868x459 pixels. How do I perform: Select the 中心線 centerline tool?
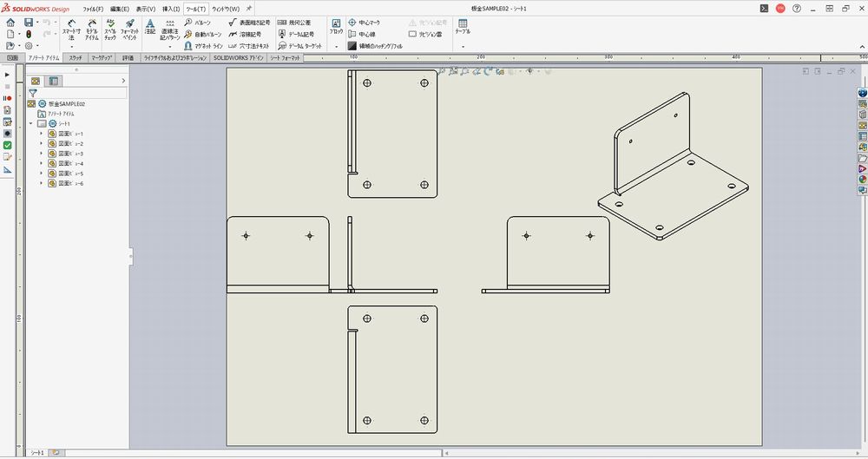[x=361, y=35]
